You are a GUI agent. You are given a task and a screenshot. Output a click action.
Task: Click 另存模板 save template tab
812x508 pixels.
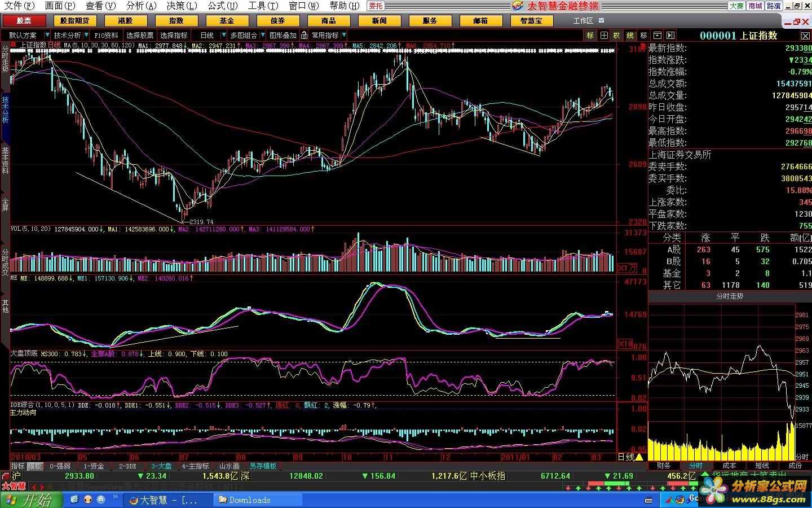[263, 466]
